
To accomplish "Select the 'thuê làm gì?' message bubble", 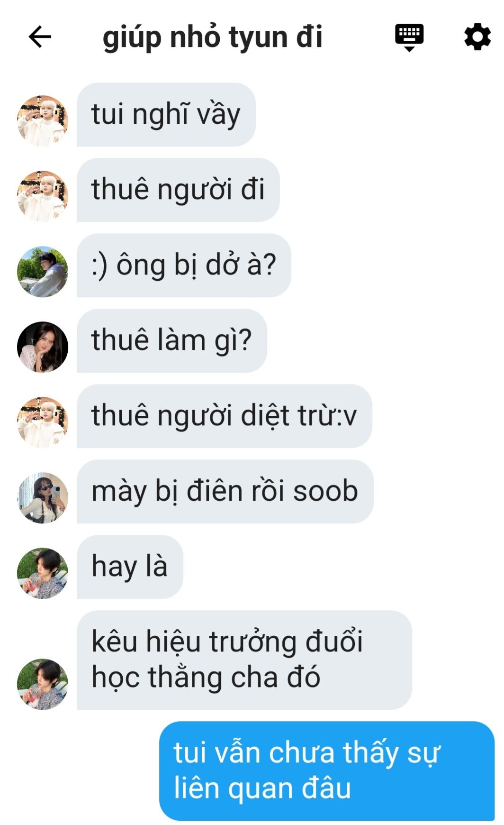I will (x=172, y=340).
